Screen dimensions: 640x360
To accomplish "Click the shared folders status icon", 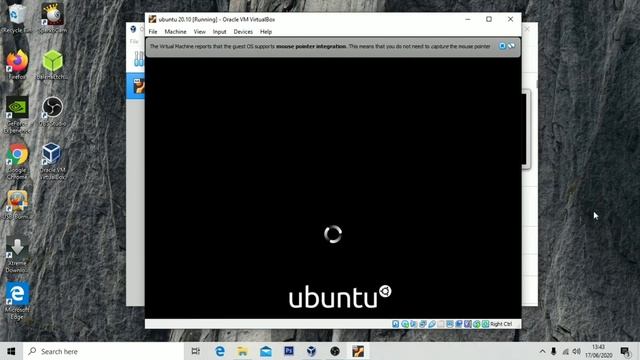I will [x=441, y=324].
